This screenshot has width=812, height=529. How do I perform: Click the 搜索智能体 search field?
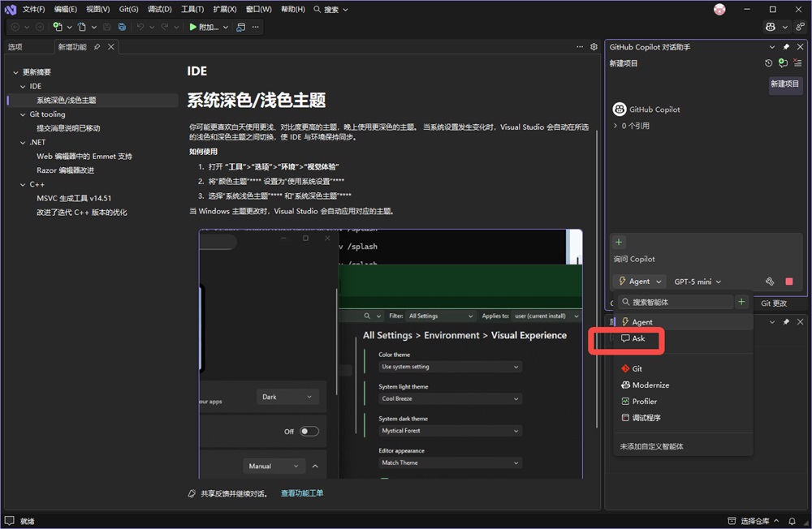676,302
